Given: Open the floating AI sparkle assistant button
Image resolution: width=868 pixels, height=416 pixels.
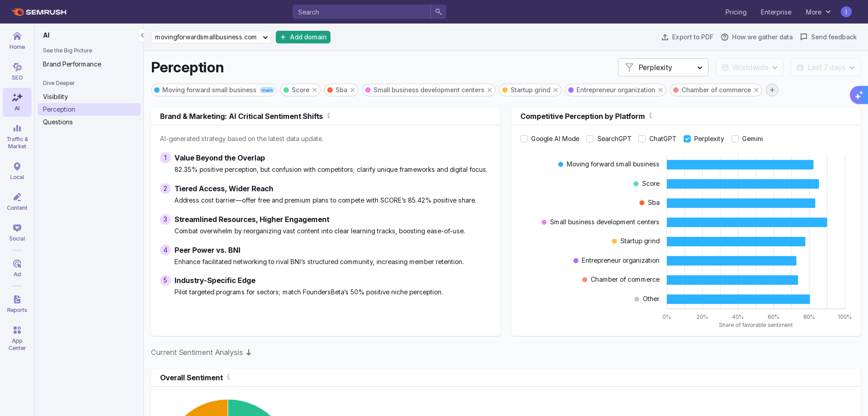Looking at the screenshot, I should coord(859,95).
